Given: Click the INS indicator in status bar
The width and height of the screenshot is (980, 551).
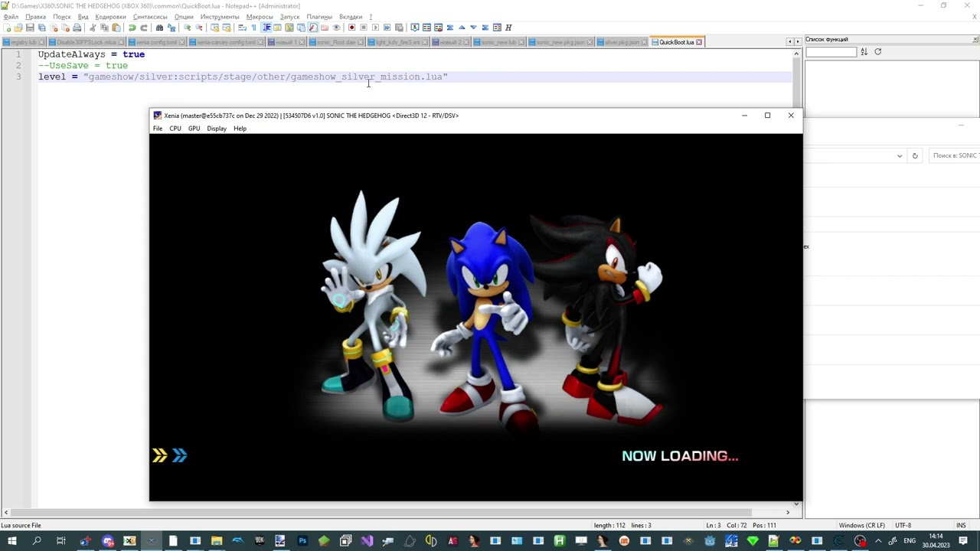Looking at the screenshot, I should [x=961, y=526].
